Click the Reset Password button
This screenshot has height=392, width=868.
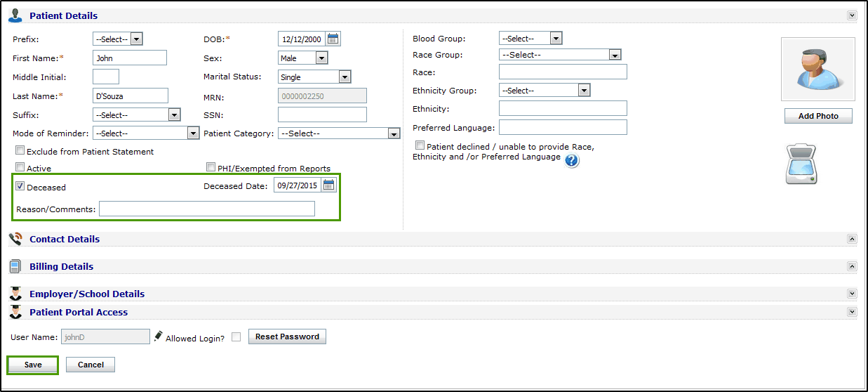(287, 337)
